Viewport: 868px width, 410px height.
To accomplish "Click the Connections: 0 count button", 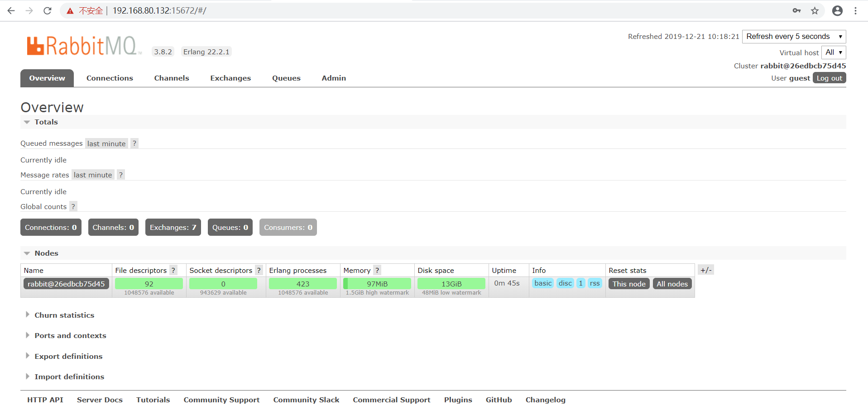I will coord(51,228).
